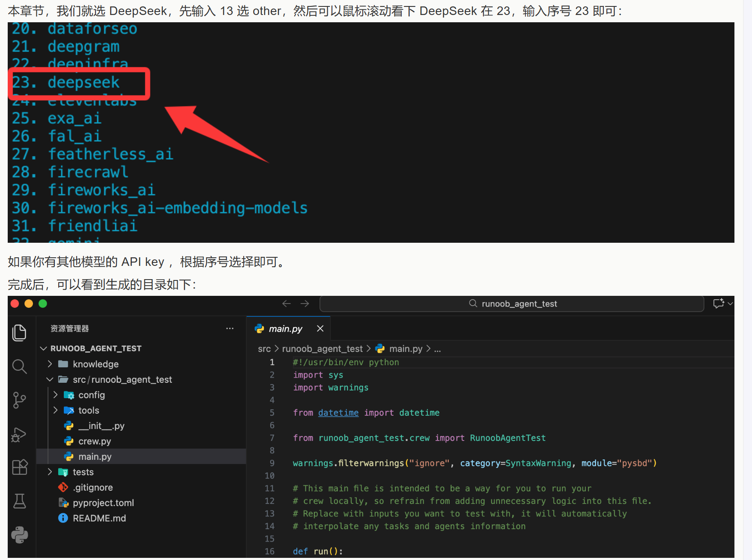Open the Extensions blocks icon

19,467
